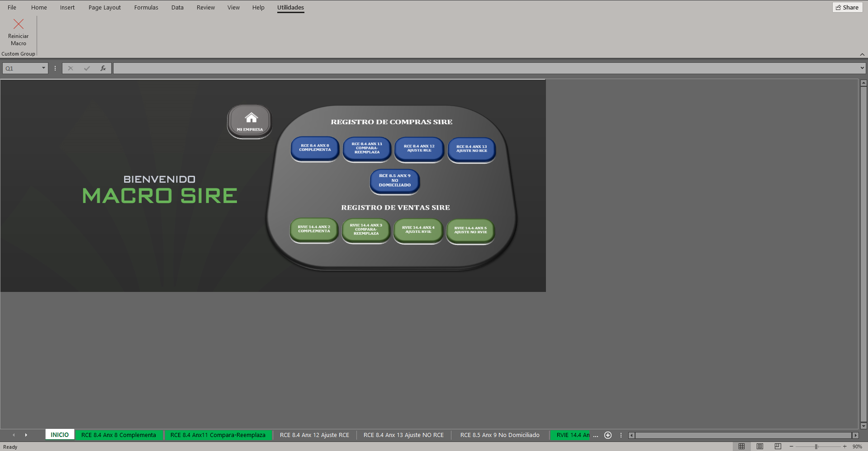Click the Reiniciar Macro red X icon
Viewport: 868px width, 451px height.
[19, 24]
